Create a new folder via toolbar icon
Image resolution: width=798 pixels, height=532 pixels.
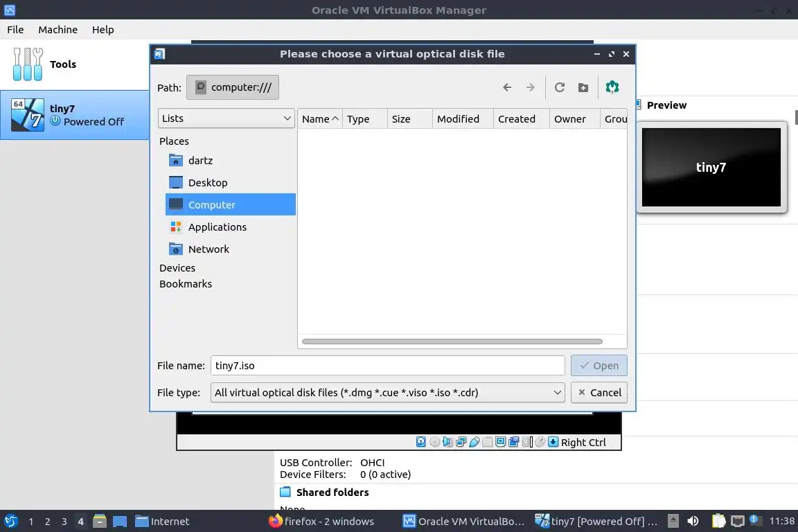point(583,87)
